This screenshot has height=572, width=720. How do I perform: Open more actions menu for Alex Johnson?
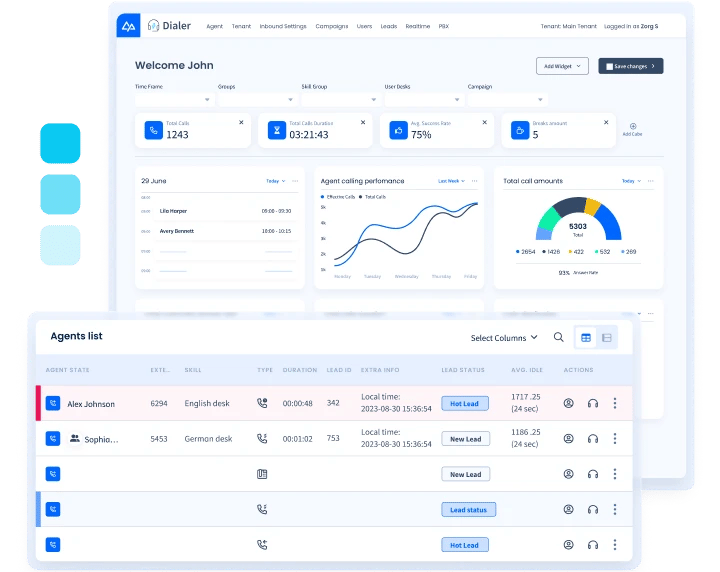pyautogui.click(x=615, y=403)
